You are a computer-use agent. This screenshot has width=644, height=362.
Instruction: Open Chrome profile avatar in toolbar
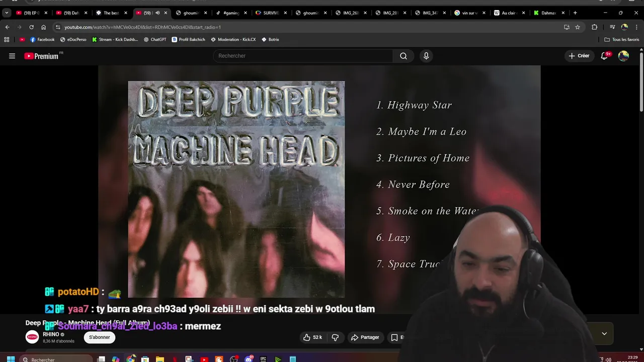tap(624, 27)
